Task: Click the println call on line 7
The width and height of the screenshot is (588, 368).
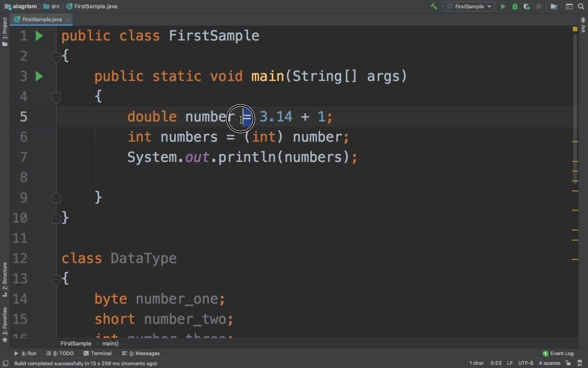Action: coord(247,157)
